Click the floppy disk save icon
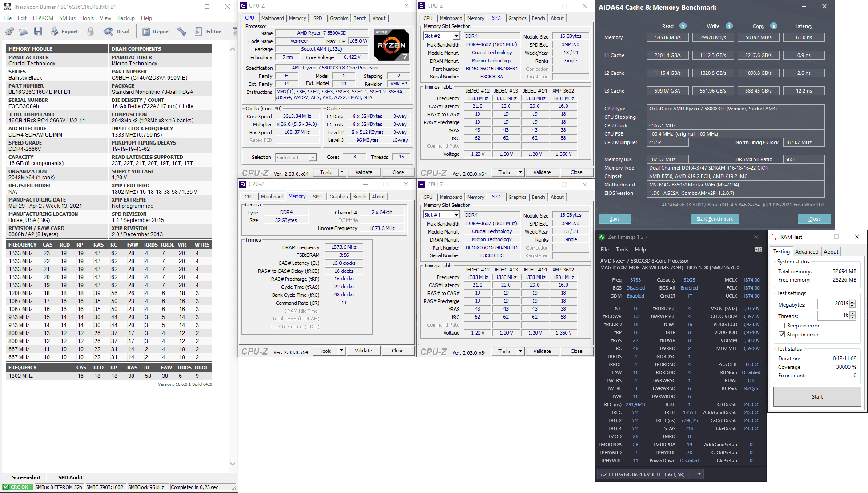Image resolution: width=868 pixels, height=493 pixels. [38, 31]
